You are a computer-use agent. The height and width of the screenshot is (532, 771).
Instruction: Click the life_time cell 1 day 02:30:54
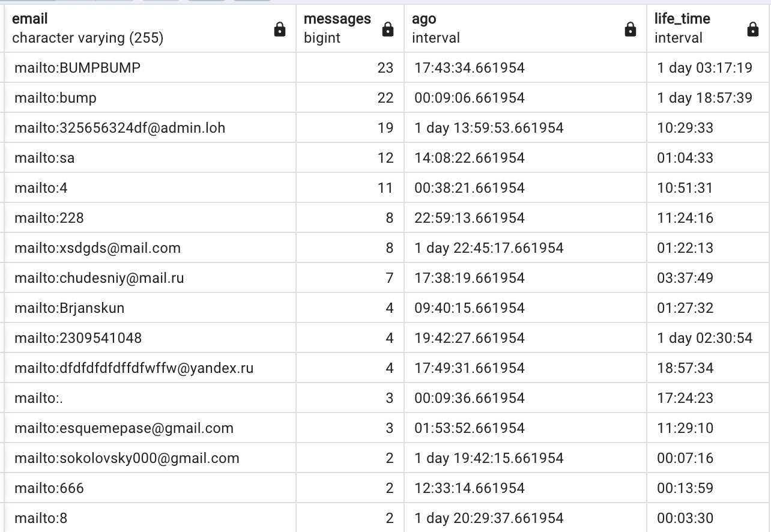pyautogui.click(x=705, y=338)
